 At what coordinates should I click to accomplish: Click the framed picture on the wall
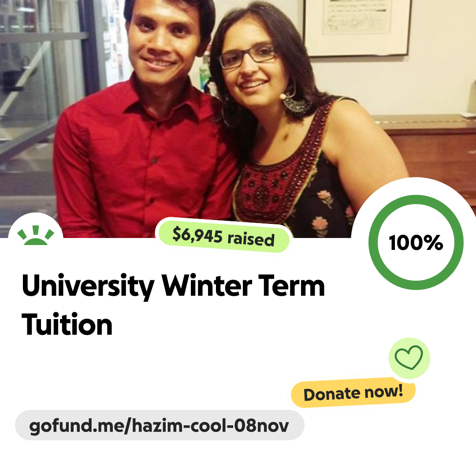(x=357, y=28)
